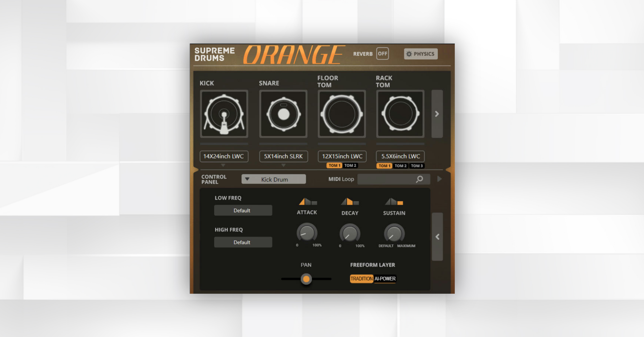Toggle Reverb OFF switch
Image resolution: width=644 pixels, height=337 pixels.
[382, 54]
